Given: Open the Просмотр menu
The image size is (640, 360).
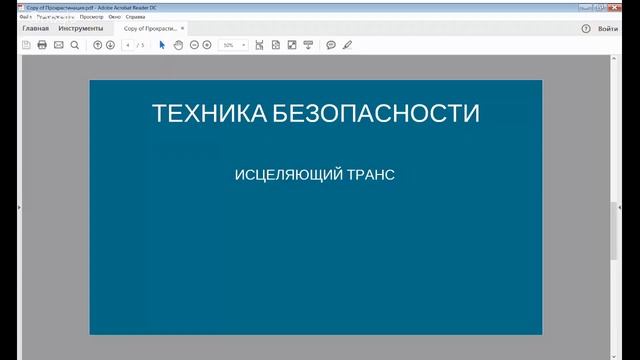Looking at the screenshot, I should click(x=91, y=17).
